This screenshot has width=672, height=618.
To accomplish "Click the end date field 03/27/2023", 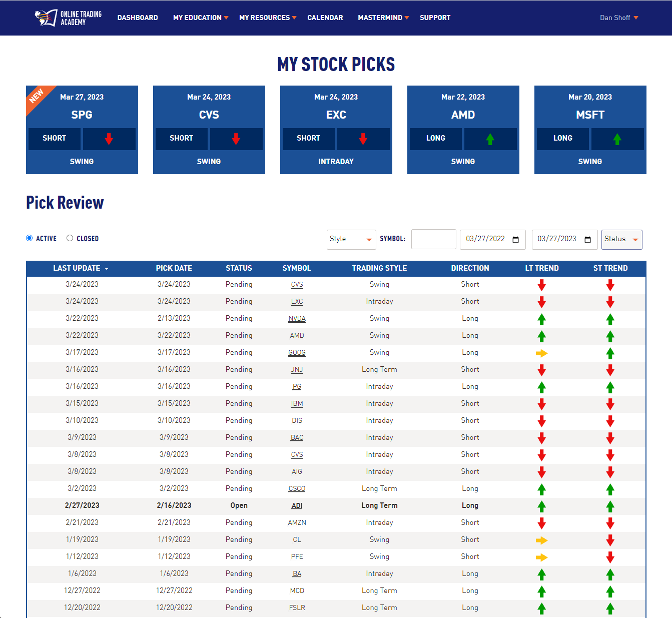I will (x=565, y=239).
